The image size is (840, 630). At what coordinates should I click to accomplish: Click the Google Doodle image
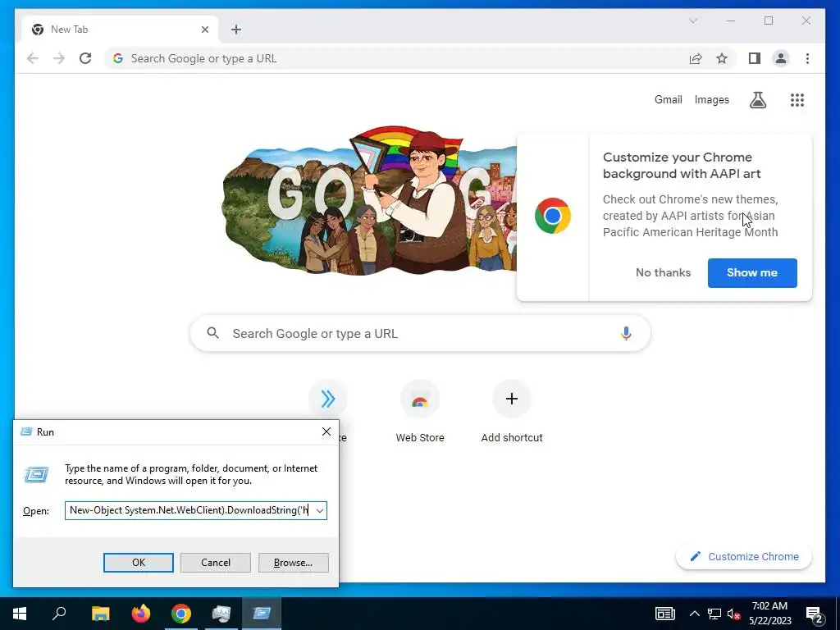370,201
